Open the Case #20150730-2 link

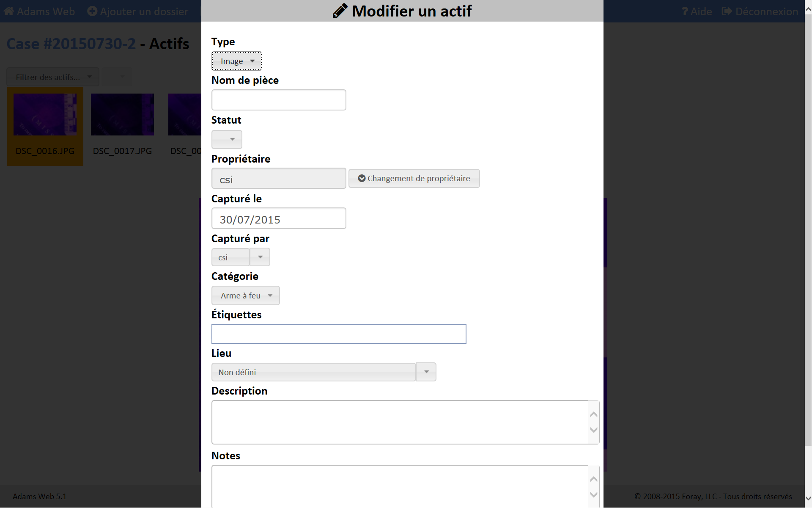click(71, 44)
